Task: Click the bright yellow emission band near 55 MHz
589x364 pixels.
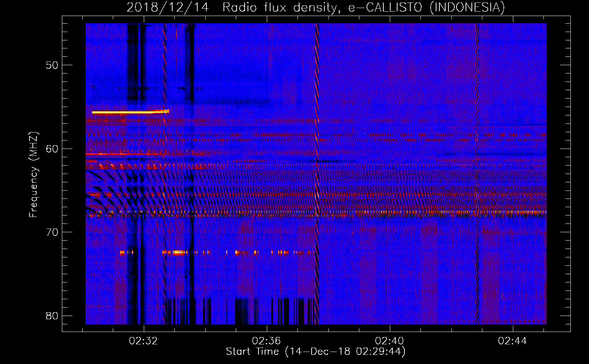Action: click(x=130, y=112)
